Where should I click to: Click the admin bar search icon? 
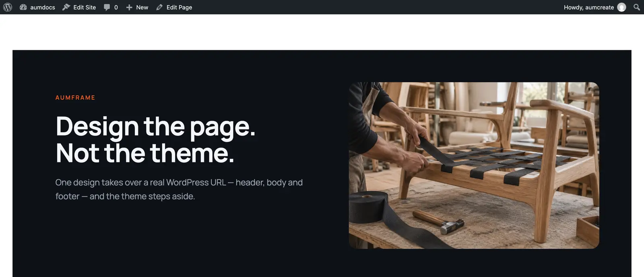(637, 7)
